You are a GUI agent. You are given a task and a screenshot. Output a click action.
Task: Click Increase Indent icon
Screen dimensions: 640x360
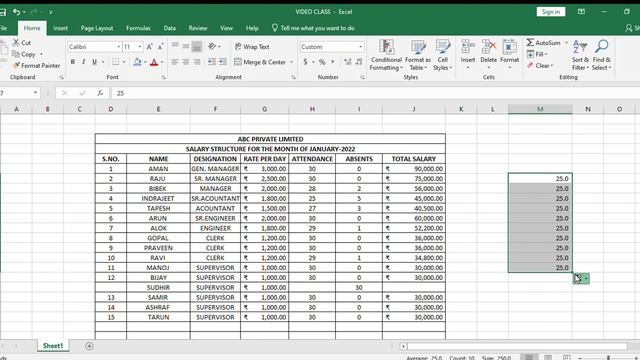point(222,62)
